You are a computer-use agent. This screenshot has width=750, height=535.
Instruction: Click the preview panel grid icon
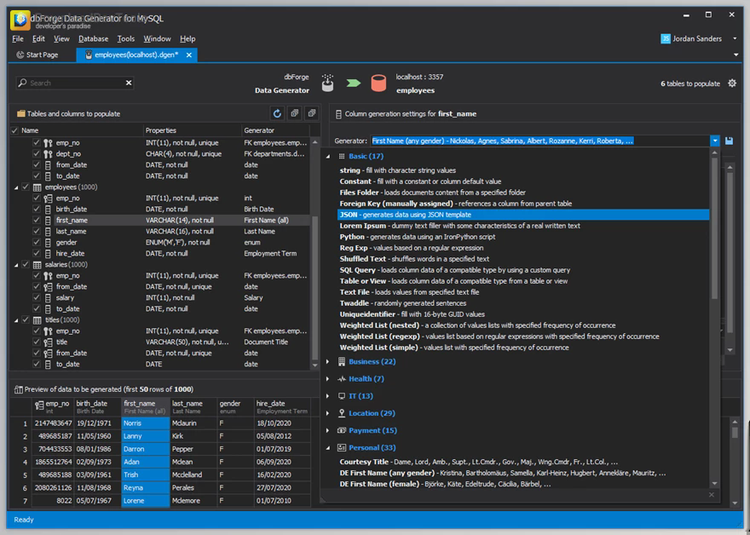(x=18, y=389)
